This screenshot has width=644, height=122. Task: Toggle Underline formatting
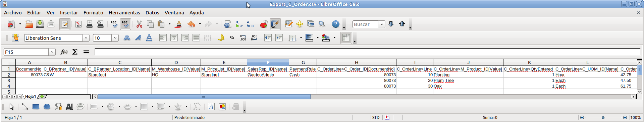click(x=149, y=38)
